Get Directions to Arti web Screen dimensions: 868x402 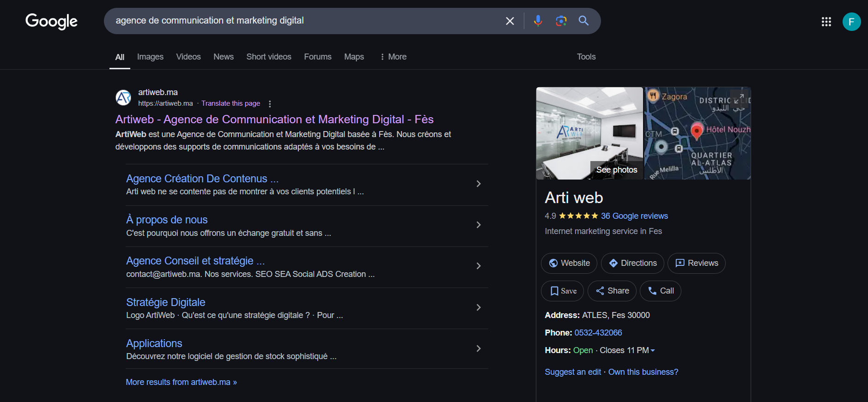click(632, 263)
